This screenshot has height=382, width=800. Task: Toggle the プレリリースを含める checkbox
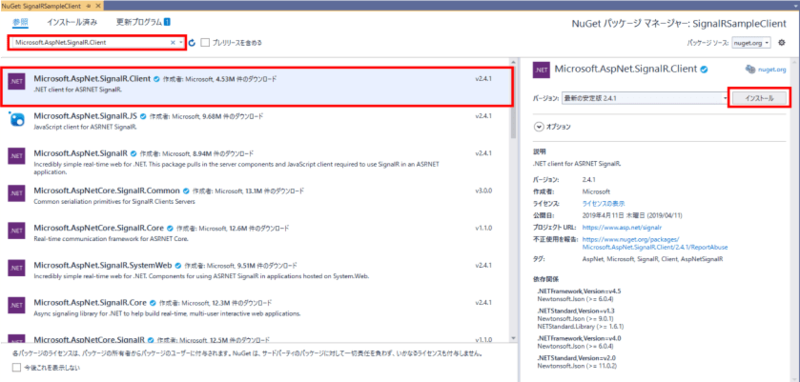tap(205, 43)
